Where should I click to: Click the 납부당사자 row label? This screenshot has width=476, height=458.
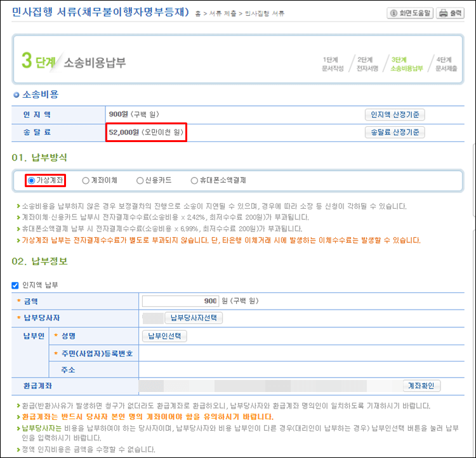42,318
